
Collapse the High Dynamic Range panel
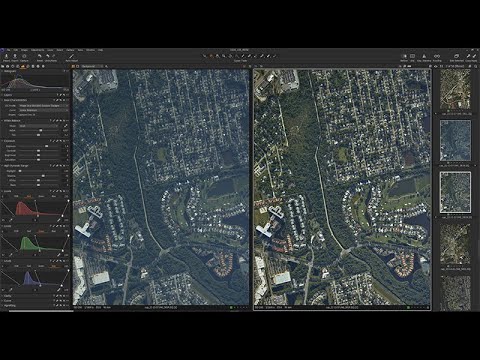coord(2,166)
